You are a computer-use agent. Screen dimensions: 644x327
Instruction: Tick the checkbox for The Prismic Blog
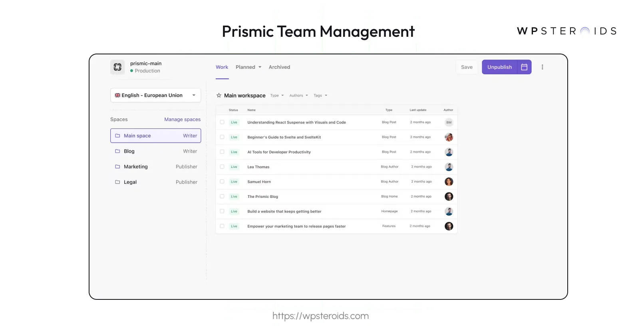[222, 196]
